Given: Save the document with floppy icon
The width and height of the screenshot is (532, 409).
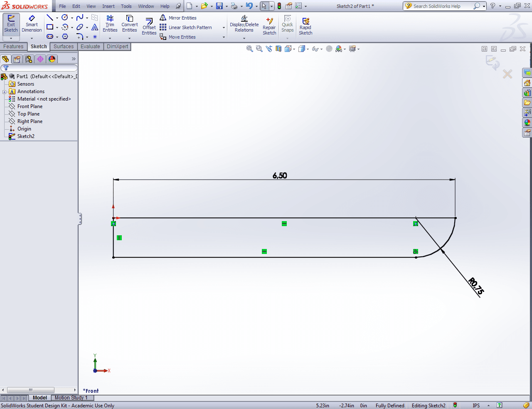Looking at the screenshot, I should [219, 6].
